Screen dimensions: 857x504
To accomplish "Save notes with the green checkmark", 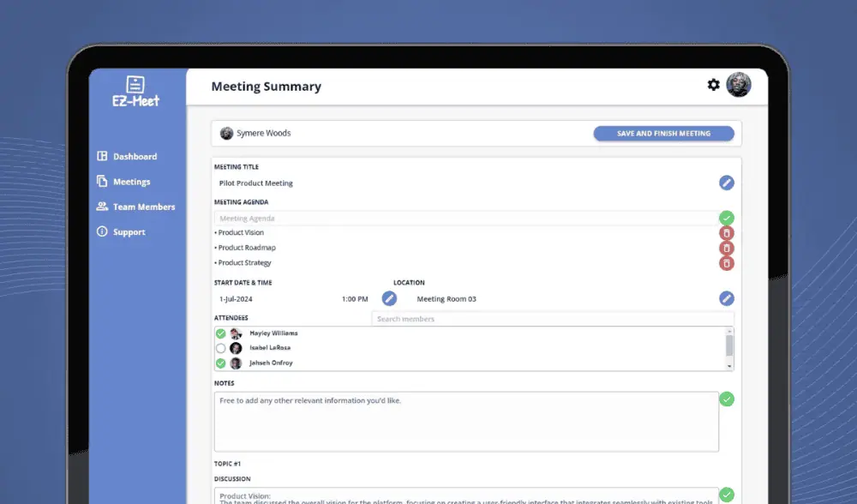I will click(x=727, y=399).
